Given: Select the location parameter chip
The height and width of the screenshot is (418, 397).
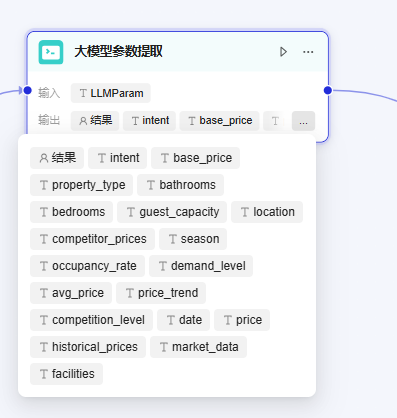Looking at the screenshot, I should [267, 212].
